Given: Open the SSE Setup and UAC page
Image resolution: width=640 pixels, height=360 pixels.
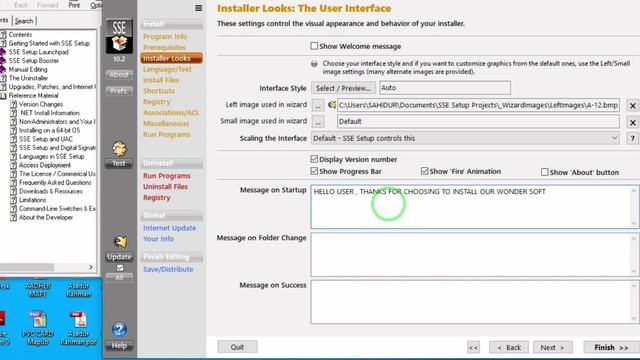Looking at the screenshot, I should tap(46, 139).
